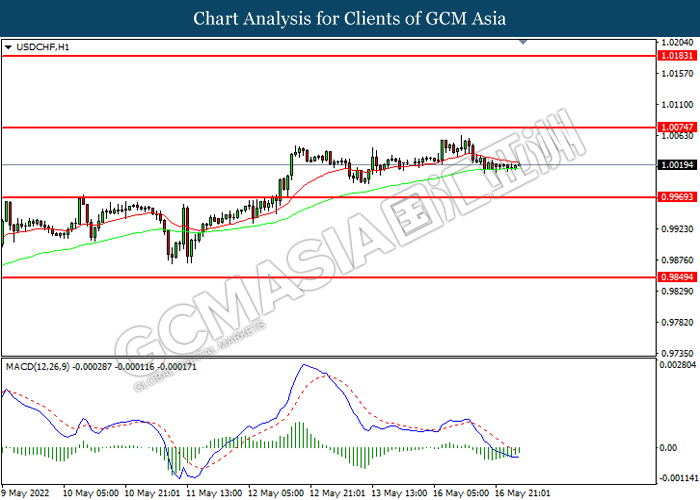Click the 12 May 05:00 time label

275,493
